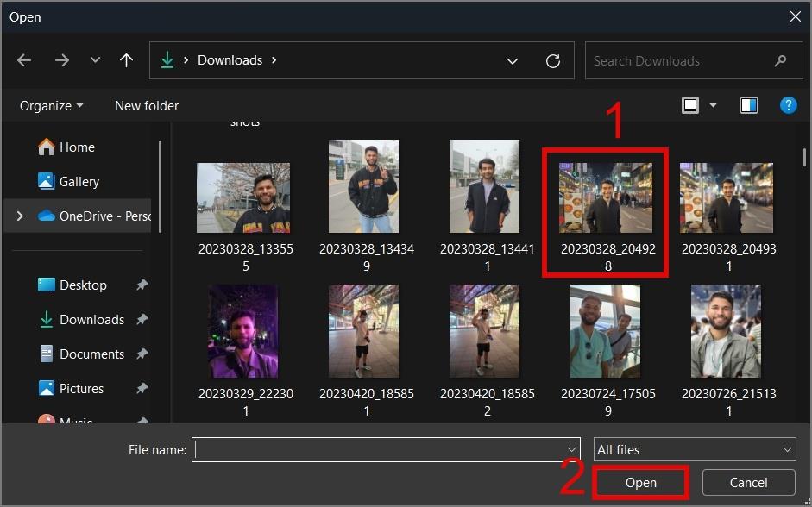The height and width of the screenshot is (507, 812).
Task: Click the pin icon beside Downloads
Action: point(142,320)
